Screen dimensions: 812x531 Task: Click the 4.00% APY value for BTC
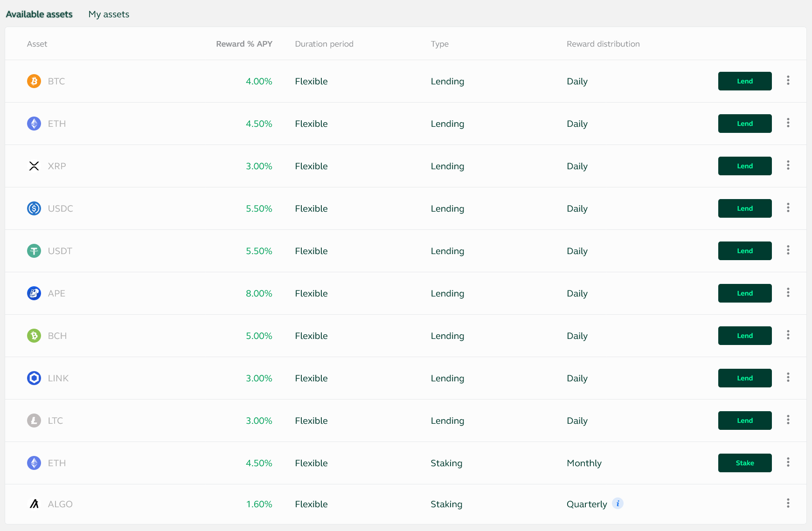click(259, 81)
